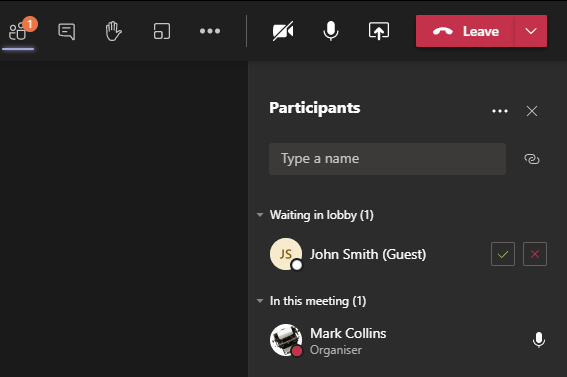Turn on the camera

pos(283,31)
